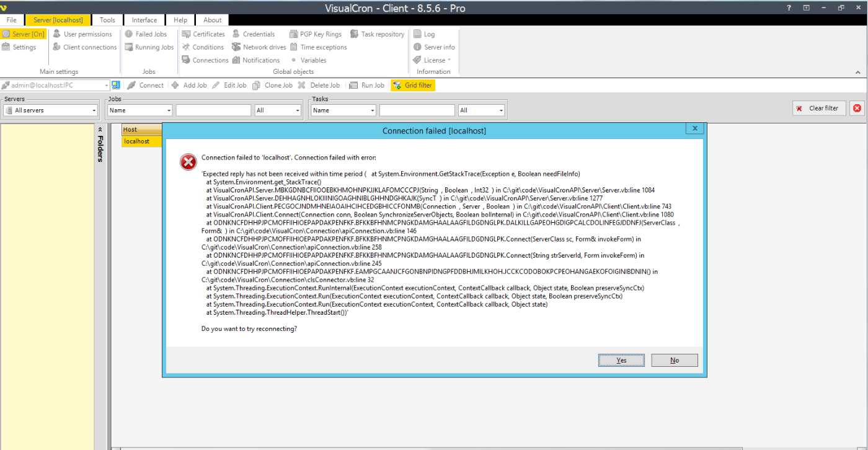Image resolution: width=868 pixels, height=450 pixels.
Task: Open Time exceptions
Action: (x=318, y=47)
